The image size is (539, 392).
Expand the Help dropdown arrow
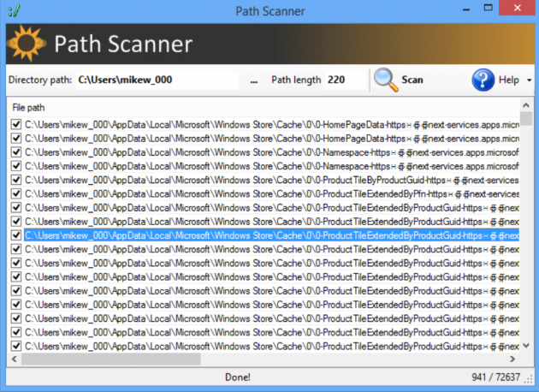point(529,80)
